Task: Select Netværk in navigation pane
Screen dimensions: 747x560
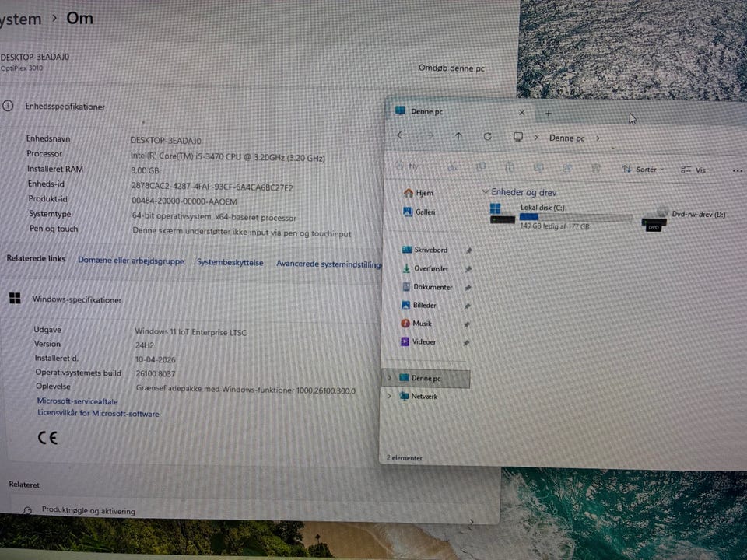Action: pyautogui.click(x=419, y=396)
